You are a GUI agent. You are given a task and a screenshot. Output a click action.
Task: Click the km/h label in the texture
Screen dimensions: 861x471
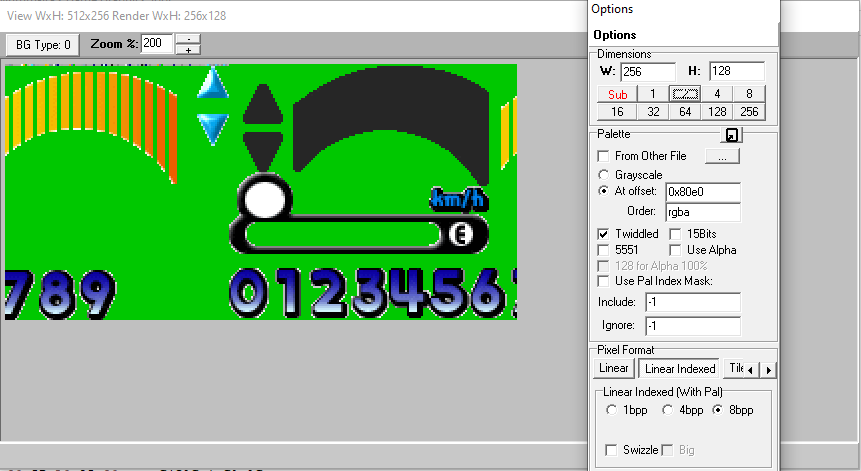tap(459, 200)
